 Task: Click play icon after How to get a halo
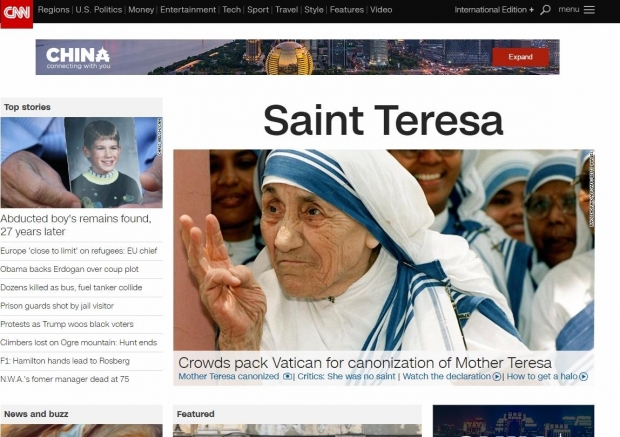coord(583,377)
